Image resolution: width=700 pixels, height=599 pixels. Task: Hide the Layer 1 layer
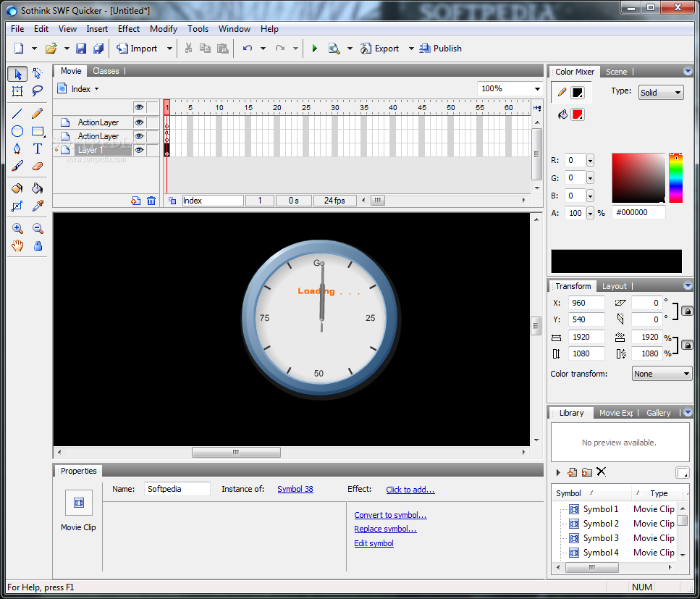click(x=139, y=150)
